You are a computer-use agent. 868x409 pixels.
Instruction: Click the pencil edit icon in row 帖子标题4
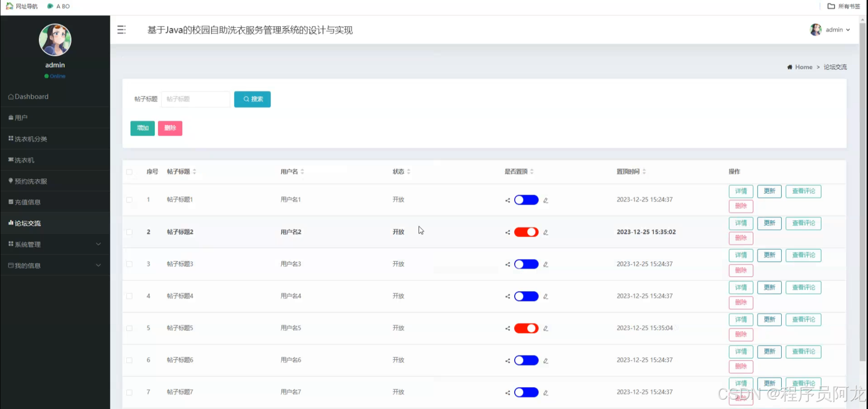[545, 297]
